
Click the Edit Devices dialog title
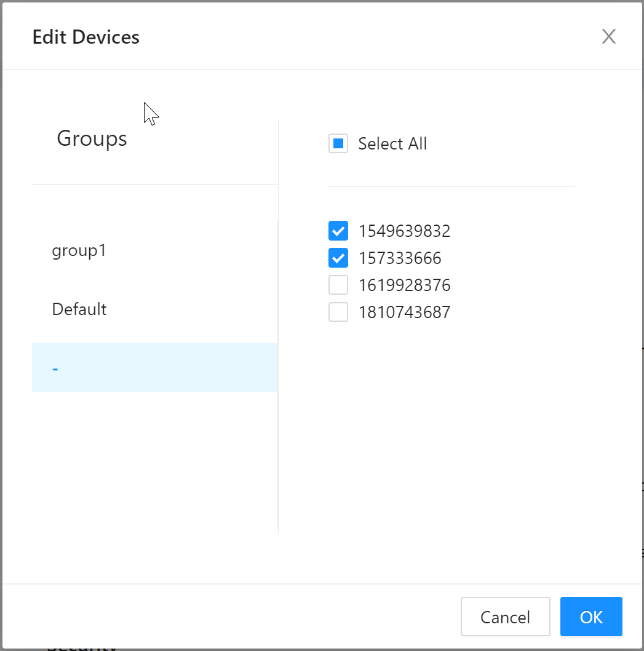pos(85,37)
